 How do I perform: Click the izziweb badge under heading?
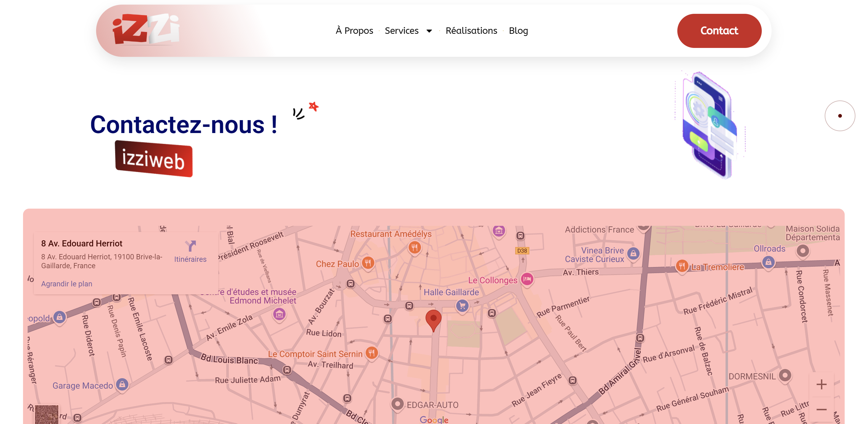154,159
